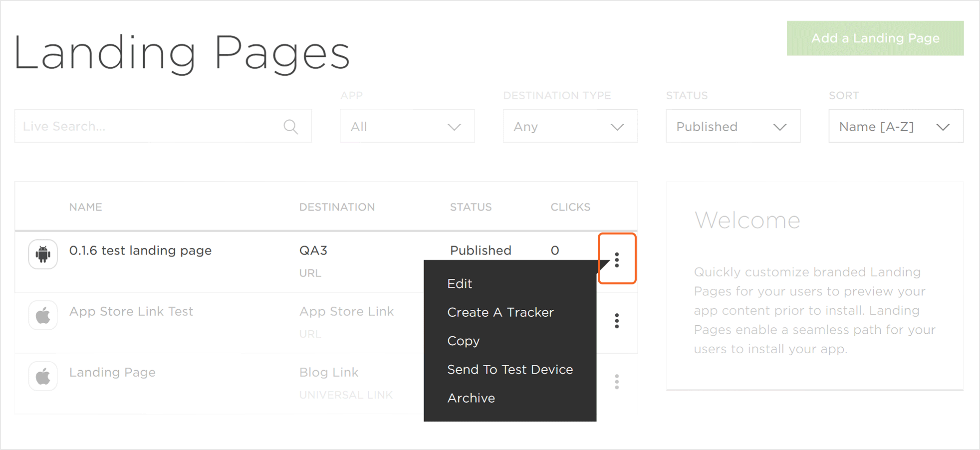Open the 0.1.6 test landing page entry
Viewport: 980px width, 450px height.
coord(140,250)
